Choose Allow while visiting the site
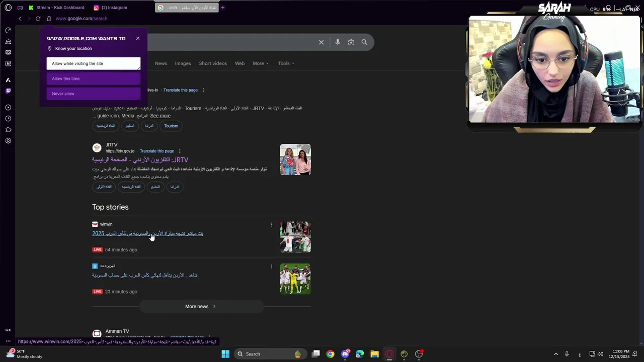The image size is (644, 362). (x=94, y=63)
